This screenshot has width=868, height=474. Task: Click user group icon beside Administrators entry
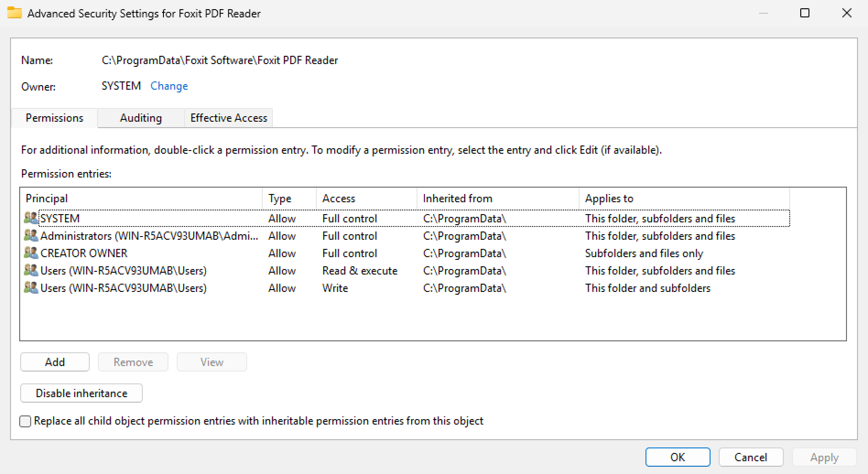[31, 236]
